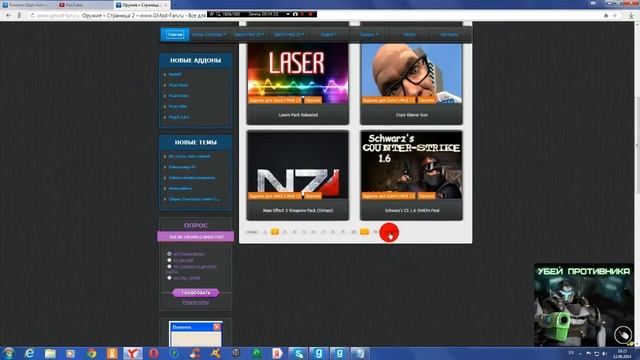Open the first Garry's Mod taskbar icon
This screenshot has width=640, height=360.
(x=318, y=353)
